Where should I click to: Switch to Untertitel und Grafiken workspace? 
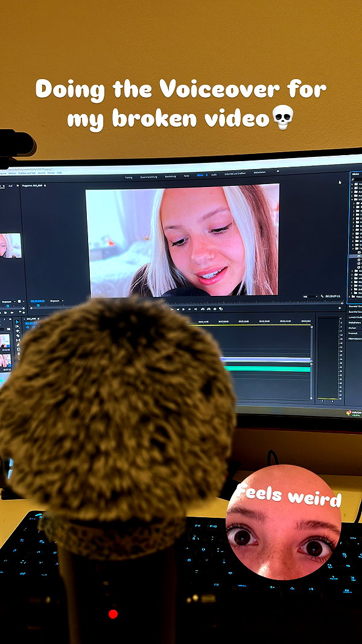click(235, 174)
